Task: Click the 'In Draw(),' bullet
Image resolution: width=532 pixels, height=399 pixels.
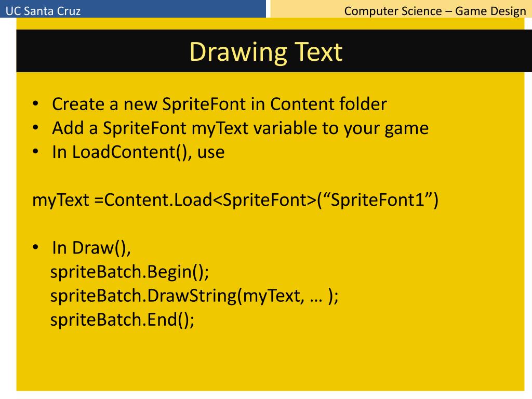Action: coord(91,248)
